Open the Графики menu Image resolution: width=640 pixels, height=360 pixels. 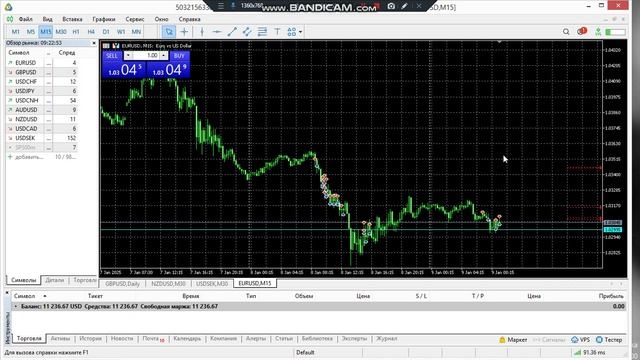(104, 19)
